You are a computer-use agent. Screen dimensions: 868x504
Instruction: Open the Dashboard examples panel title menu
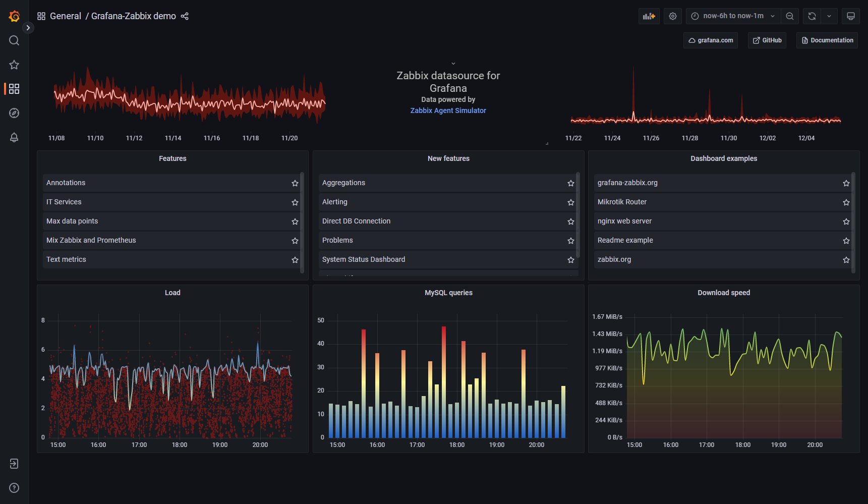point(724,158)
